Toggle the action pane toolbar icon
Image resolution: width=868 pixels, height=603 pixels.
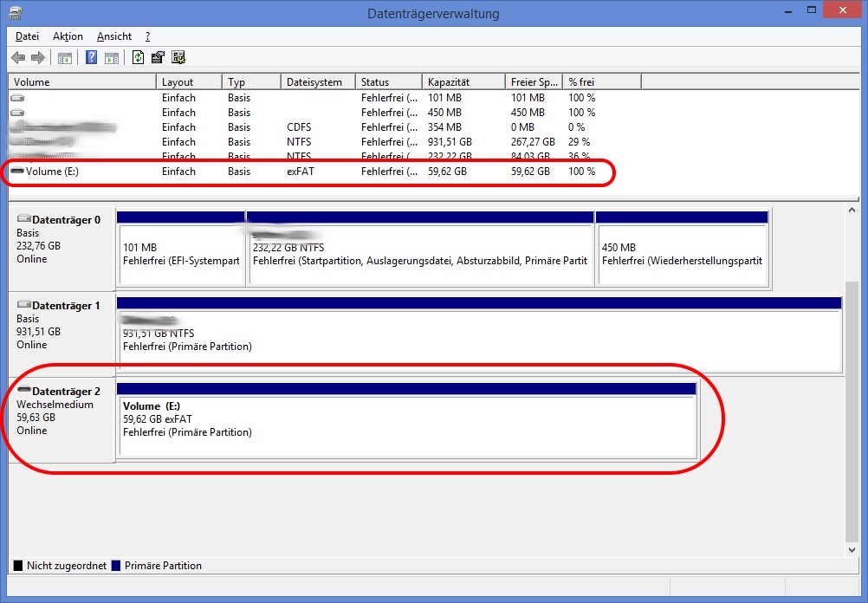tap(112, 58)
